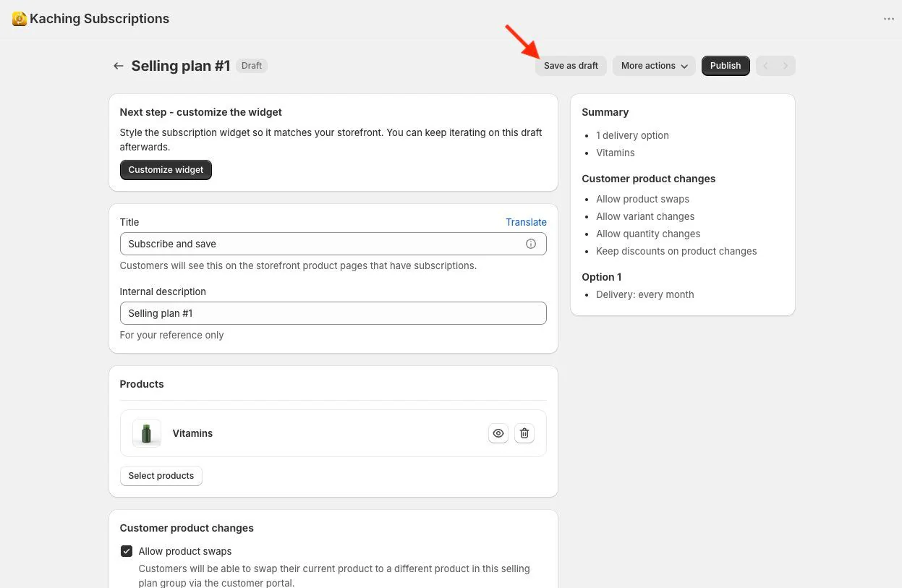902x588 pixels.
Task: Click the Selling plan #1 page heading
Action: pyautogui.click(x=181, y=66)
